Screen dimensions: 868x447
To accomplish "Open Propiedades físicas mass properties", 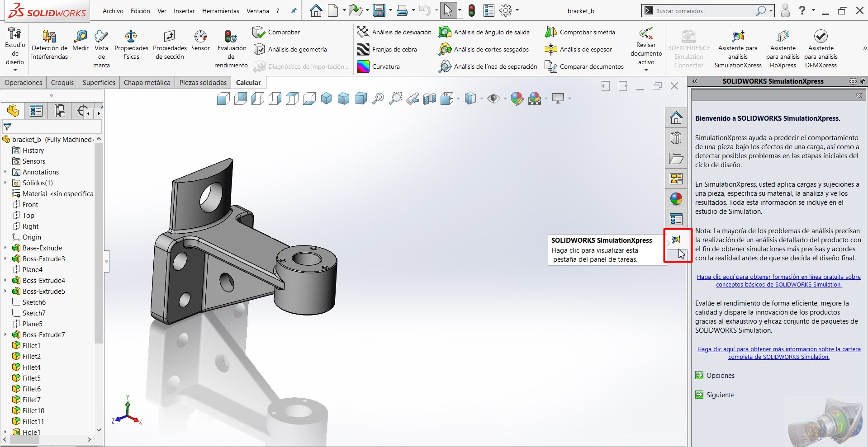I will (x=131, y=45).
